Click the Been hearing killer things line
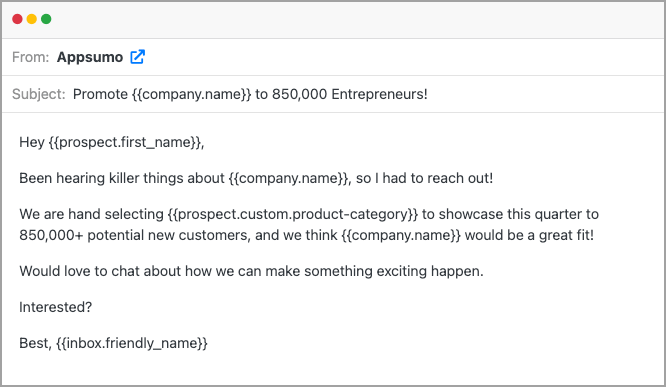Image resolution: width=666 pixels, height=387 pixels. (x=256, y=178)
